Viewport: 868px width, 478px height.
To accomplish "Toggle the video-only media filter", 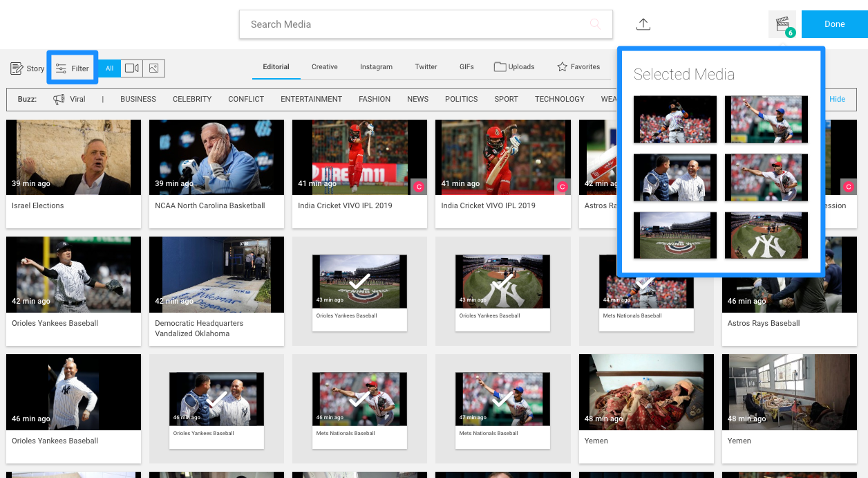I will (x=132, y=68).
